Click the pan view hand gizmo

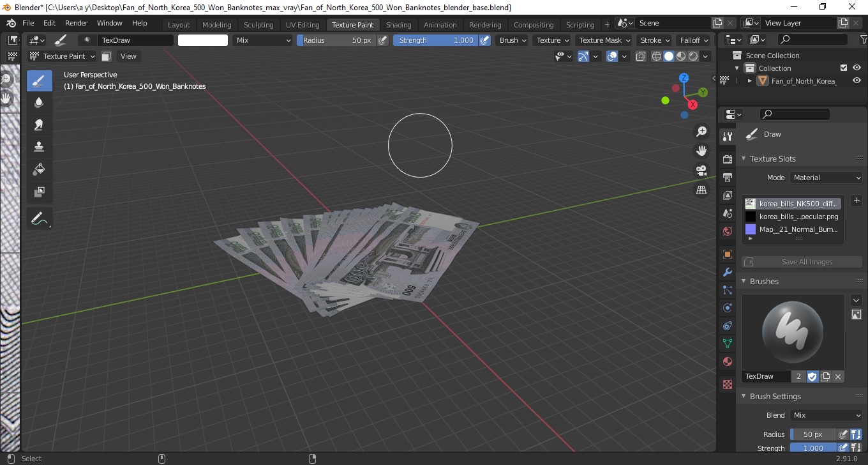click(701, 151)
